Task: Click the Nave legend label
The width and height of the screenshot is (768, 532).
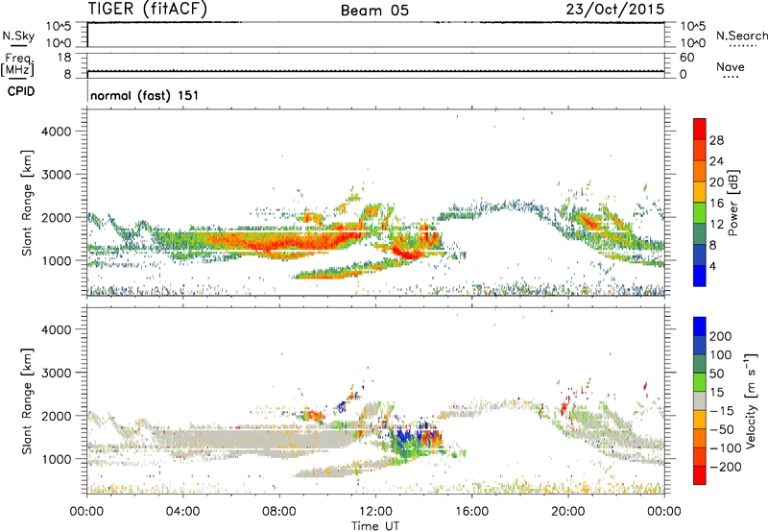Action: (x=731, y=67)
